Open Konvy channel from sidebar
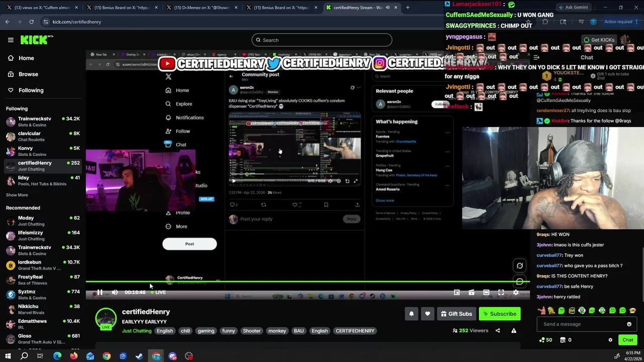Screen dimensions: 644x362 pos(43,151)
